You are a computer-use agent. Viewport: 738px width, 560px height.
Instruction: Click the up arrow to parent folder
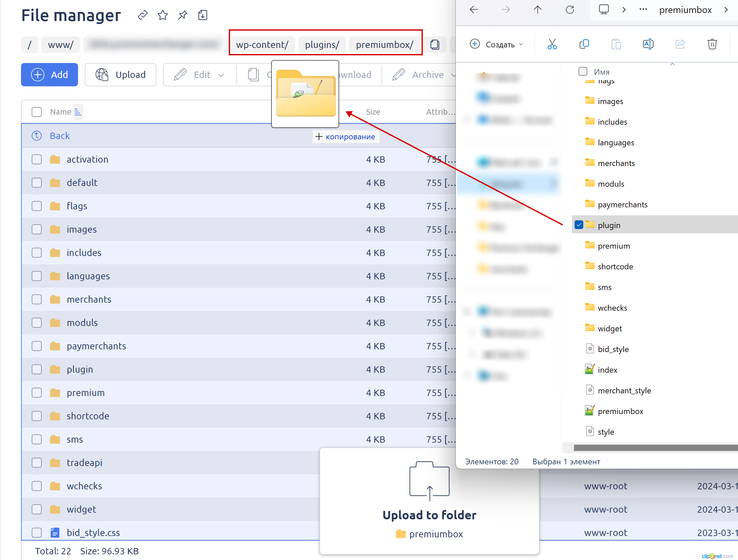(538, 10)
